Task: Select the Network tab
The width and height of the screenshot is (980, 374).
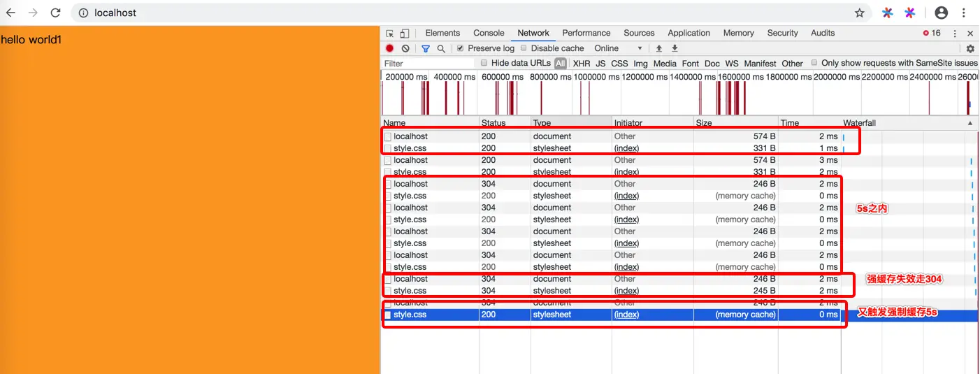Action: coord(533,33)
